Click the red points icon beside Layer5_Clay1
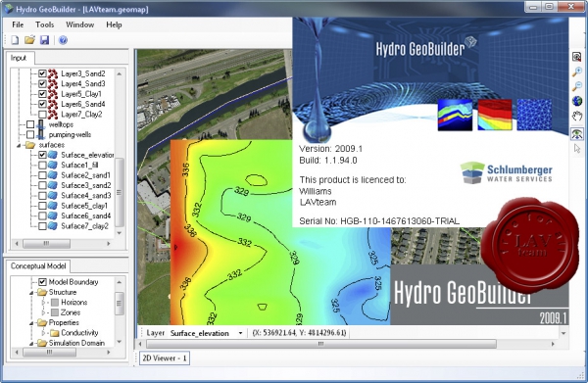Viewport: 588px width, 383px height. click(53, 94)
